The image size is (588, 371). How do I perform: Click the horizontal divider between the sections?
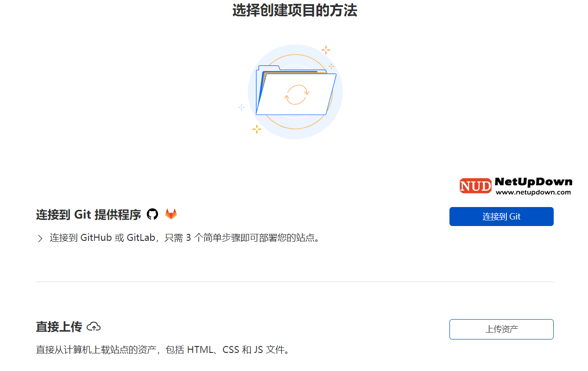295,282
